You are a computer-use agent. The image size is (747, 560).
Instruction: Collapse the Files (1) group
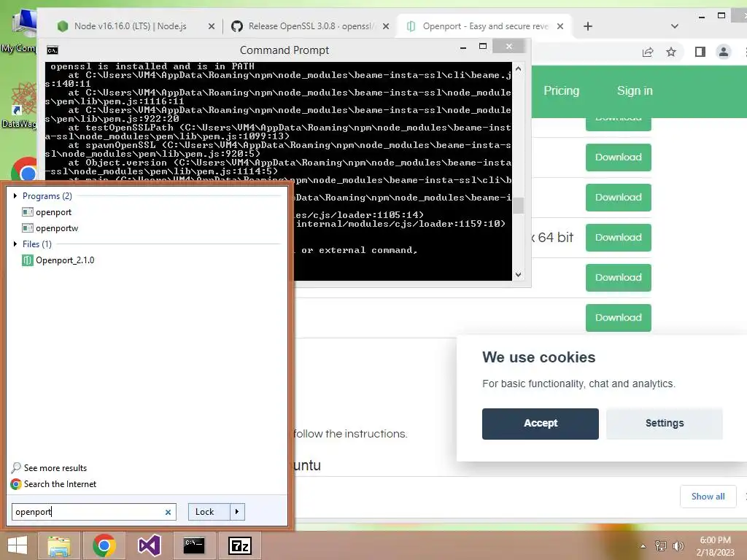15,244
